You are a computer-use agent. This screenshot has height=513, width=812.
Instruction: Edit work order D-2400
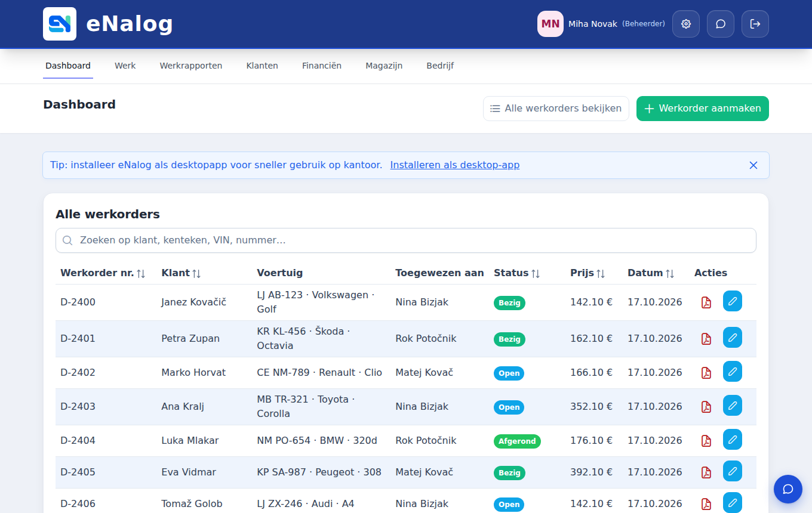(733, 301)
